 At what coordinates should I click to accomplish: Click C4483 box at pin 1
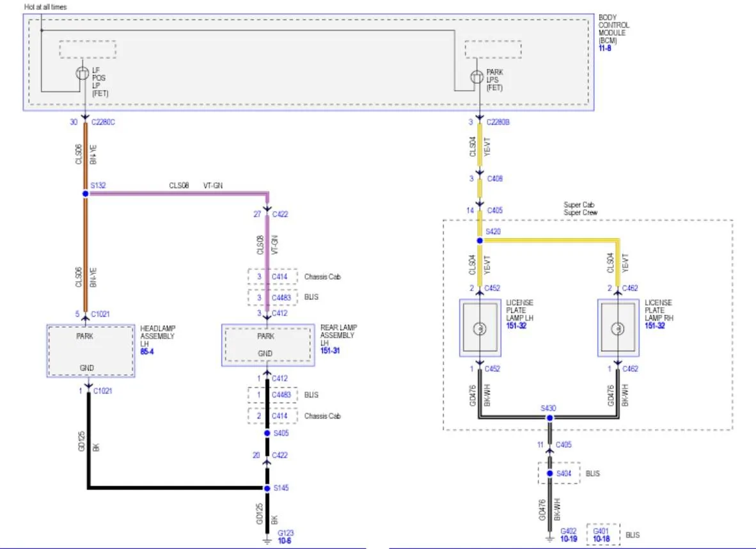pyautogui.click(x=272, y=395)
